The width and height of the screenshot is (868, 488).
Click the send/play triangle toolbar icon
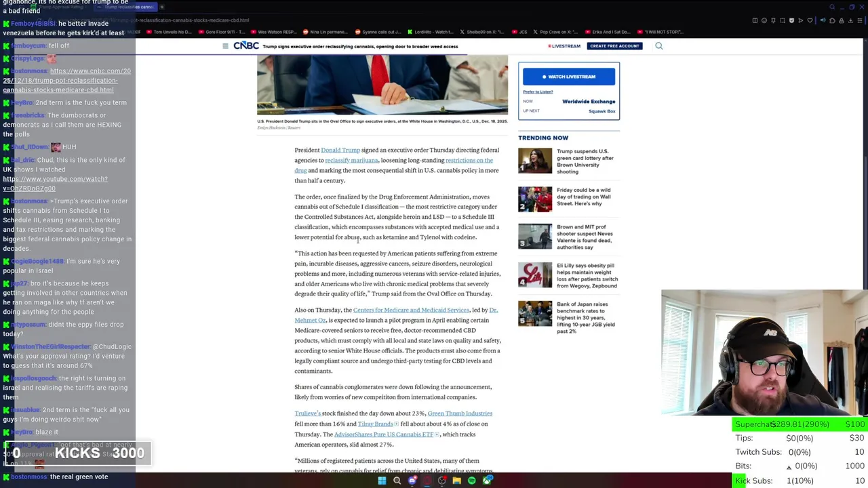[x=801, y=20]
